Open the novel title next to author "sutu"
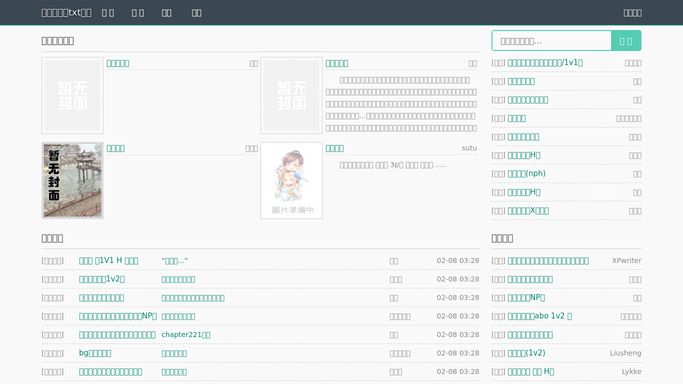 pos(335,148)
